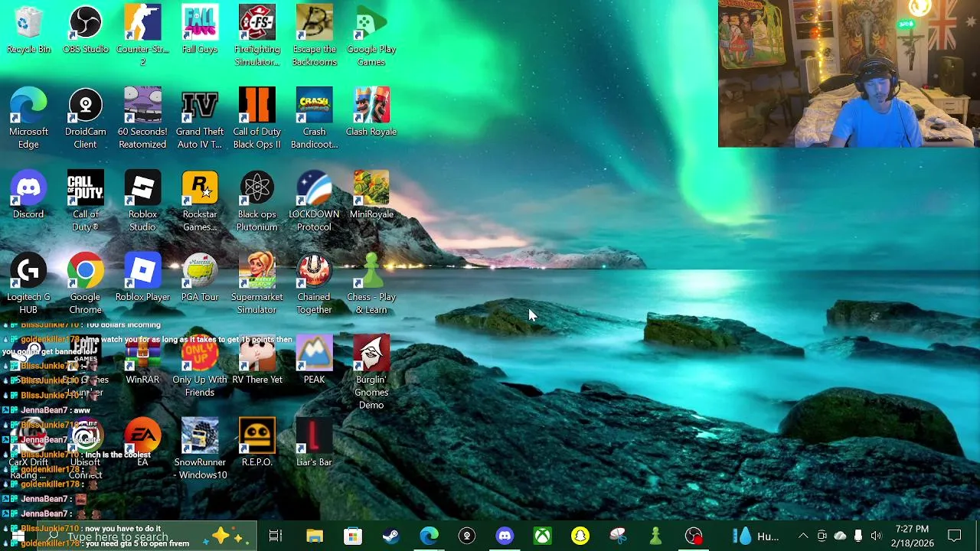
Task: Open the OneDrive cloud tray icon
Action: [840, 536]
